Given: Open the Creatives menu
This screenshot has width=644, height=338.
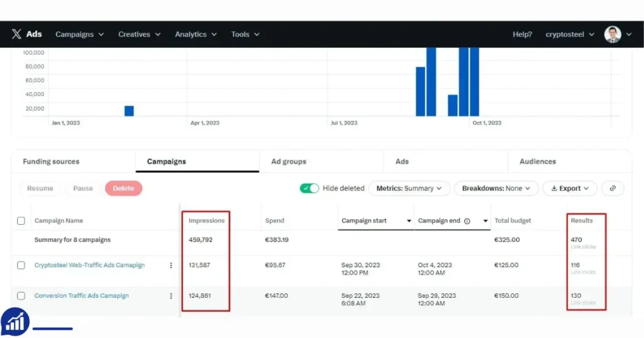Looking at the screenshot, I should click(139, 35).
